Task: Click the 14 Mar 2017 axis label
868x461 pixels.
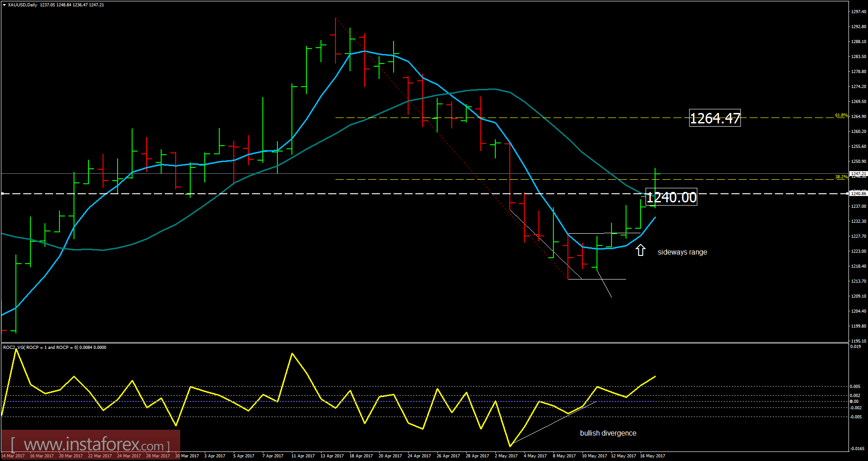Action: click(14, 456)
